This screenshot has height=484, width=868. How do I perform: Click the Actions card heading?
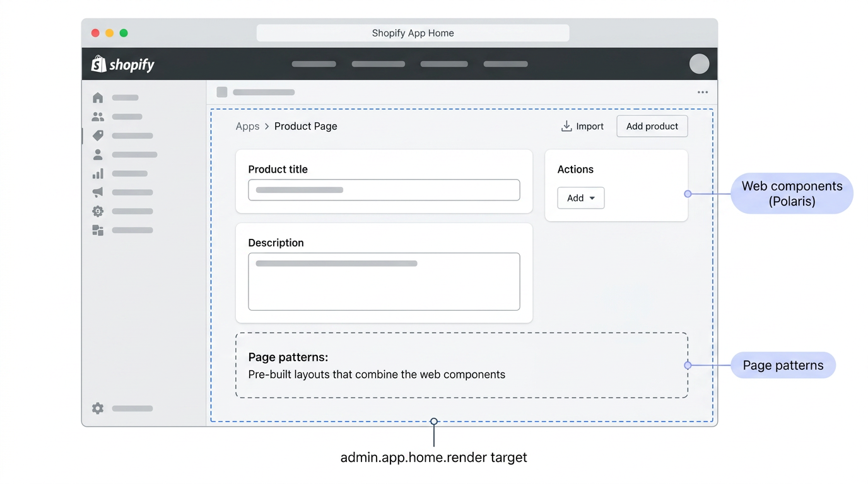(x=575, y=170)
